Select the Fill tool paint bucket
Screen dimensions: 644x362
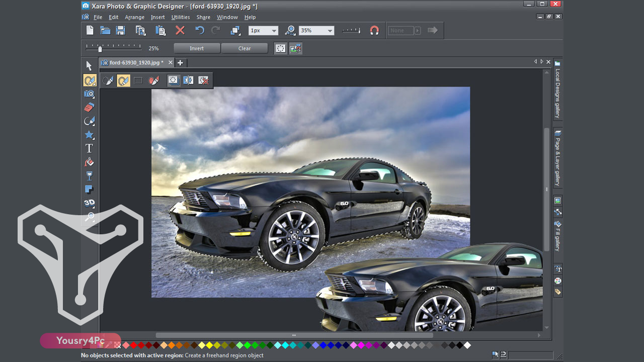tap(89, 162)
